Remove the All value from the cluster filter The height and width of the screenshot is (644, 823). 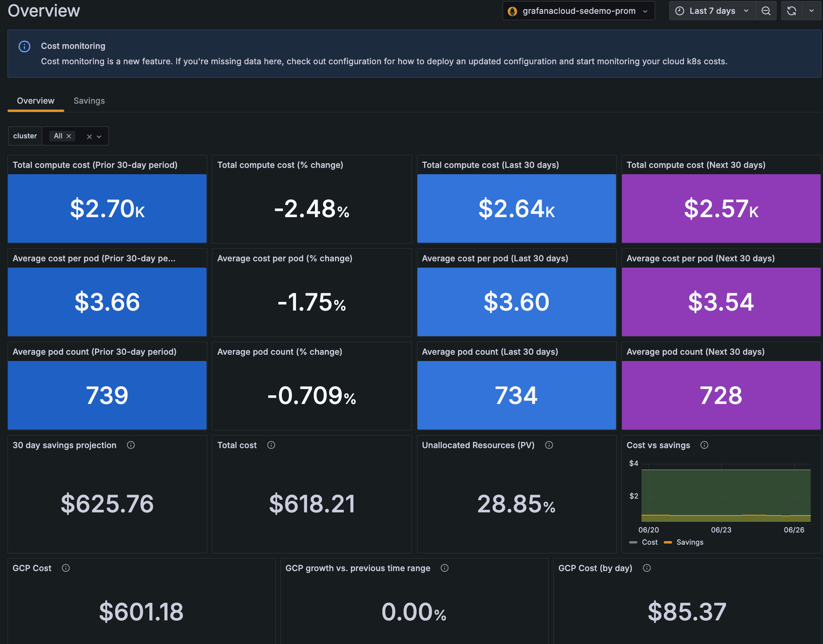click(x=69, y=136)
